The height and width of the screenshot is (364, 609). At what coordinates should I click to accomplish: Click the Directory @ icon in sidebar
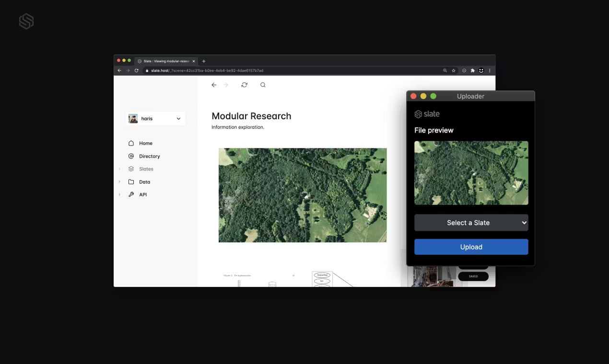131,156
